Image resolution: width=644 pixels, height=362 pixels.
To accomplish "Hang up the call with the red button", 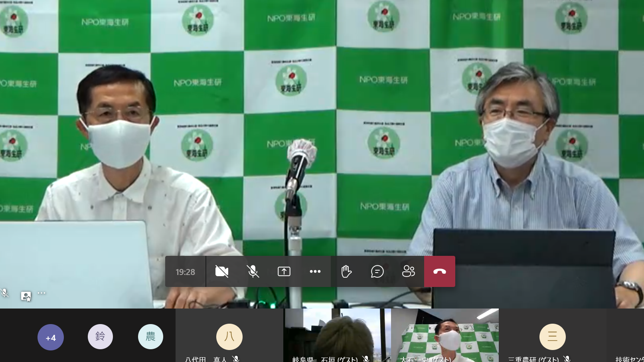I will click(439, 271).
